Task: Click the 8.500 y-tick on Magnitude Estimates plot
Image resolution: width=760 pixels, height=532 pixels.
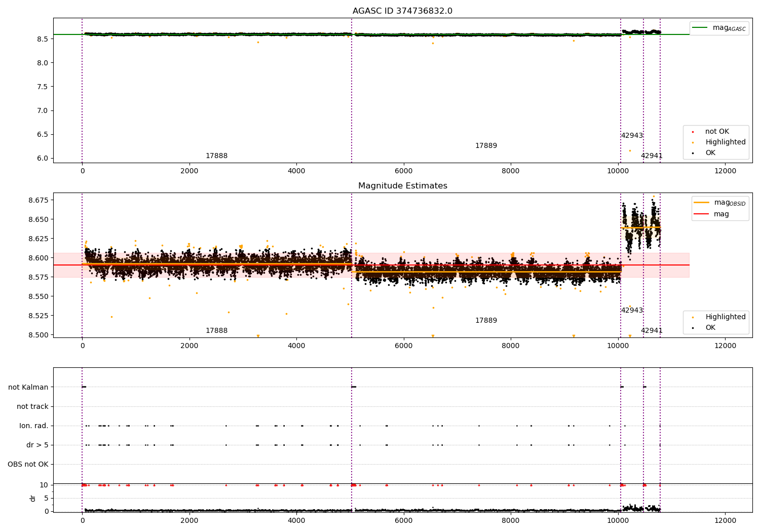Action: point(39,335)
